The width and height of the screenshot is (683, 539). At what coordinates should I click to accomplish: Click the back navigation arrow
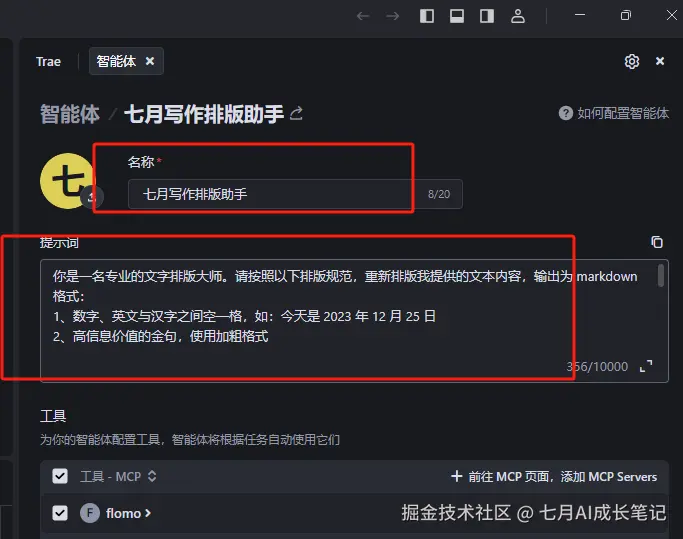[363, 16]
